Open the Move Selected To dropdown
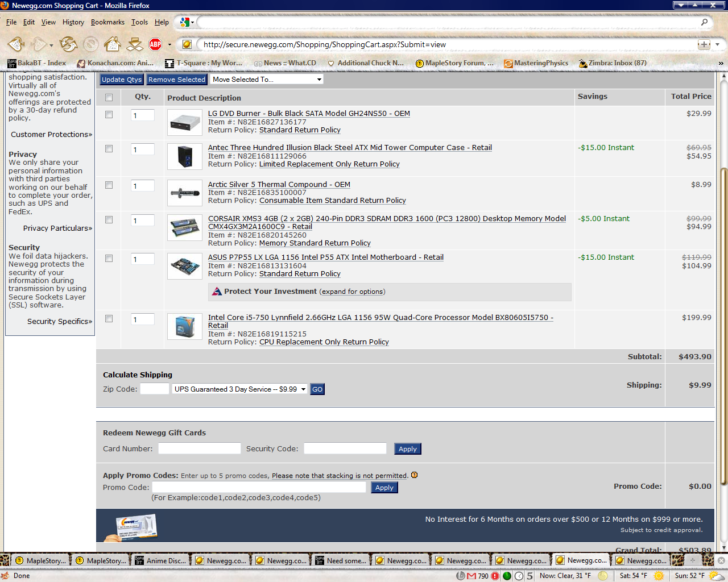 pos(267,80)
